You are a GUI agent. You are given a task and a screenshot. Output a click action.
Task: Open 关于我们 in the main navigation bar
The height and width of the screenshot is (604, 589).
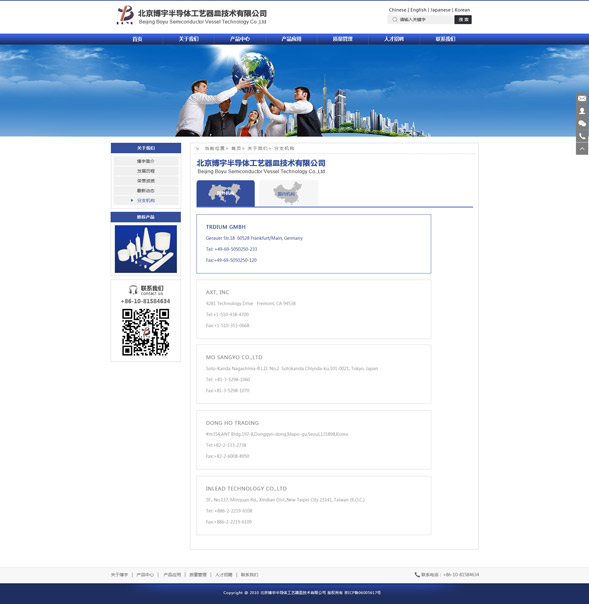pyautogui.click(x=189, y=39)
